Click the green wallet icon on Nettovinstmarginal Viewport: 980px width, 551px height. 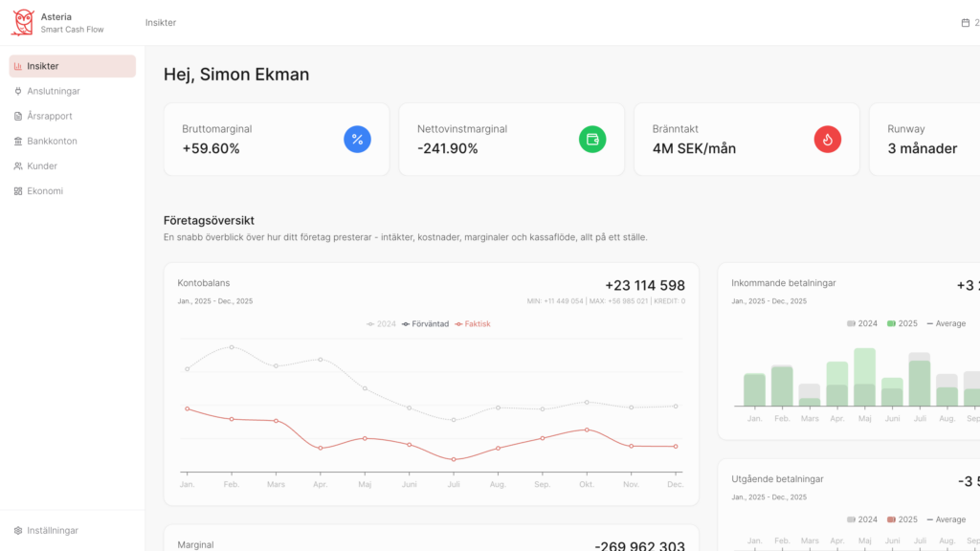pos(592,140)
